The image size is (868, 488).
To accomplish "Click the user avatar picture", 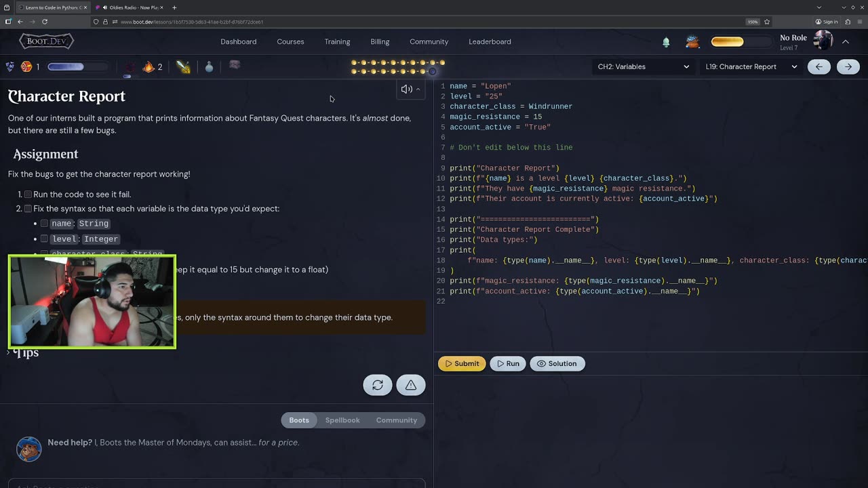I will [x=823, y=41].
